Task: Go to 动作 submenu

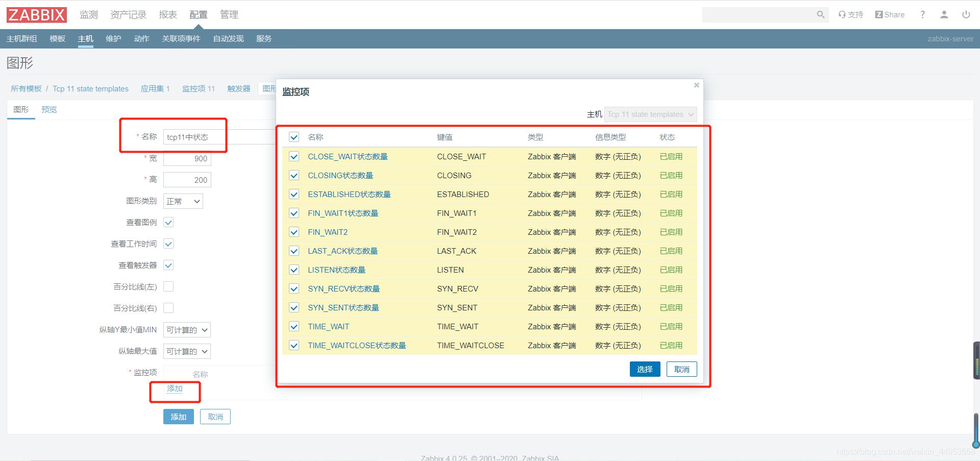Action: click(141, 39)
